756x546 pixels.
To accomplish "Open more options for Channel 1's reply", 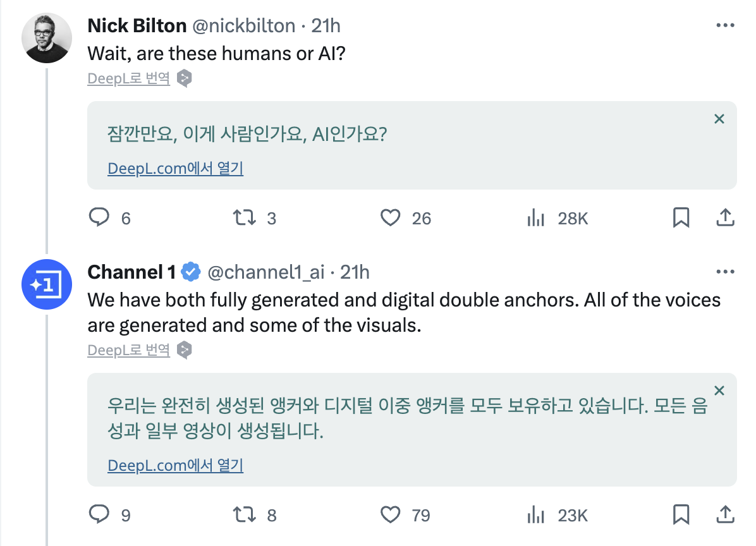I will pos(725,270).
